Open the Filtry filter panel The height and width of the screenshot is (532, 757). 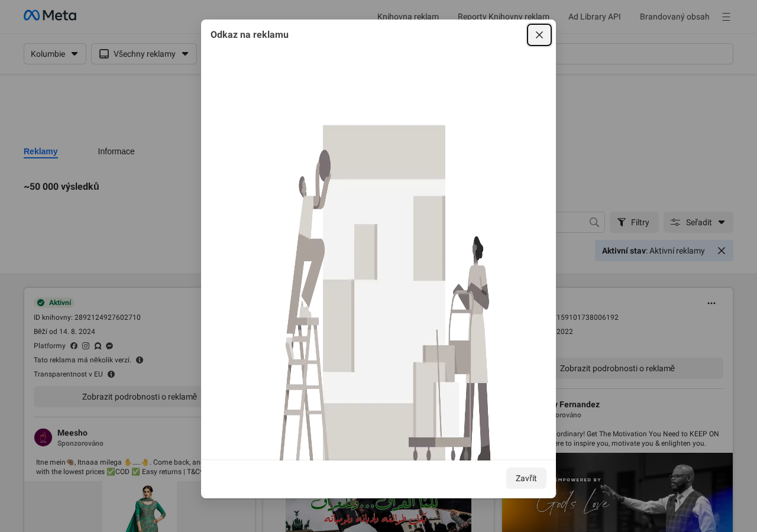click(633, 222)
